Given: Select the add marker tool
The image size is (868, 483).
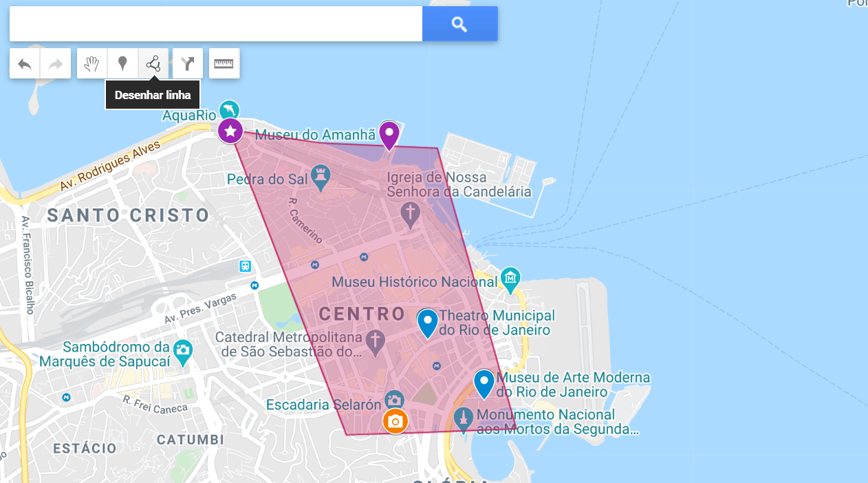Looking at the screenshot, I should coord(123,63).
